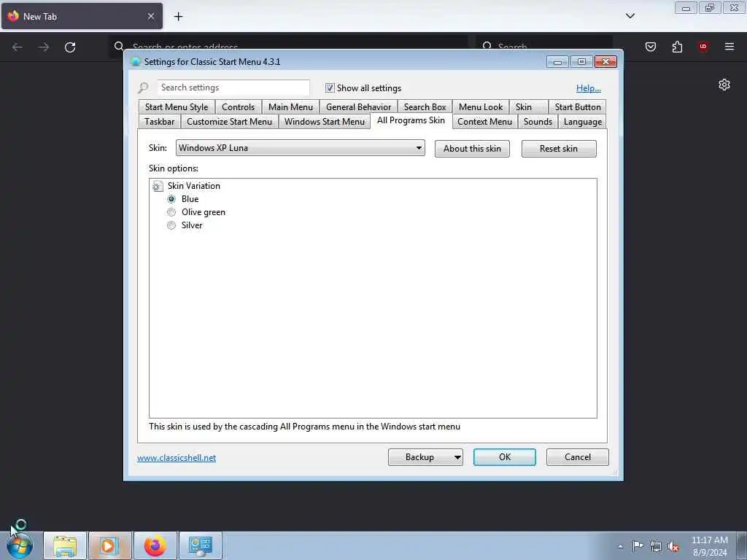Open the Firefox extensions puzzle icon

(677, 47)
